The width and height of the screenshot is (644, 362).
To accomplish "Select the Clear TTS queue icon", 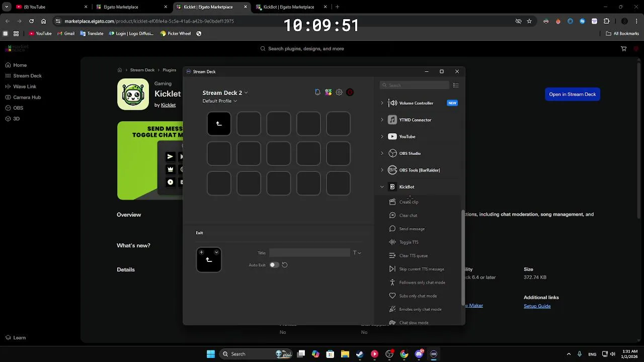I will [x=392, y=255].
